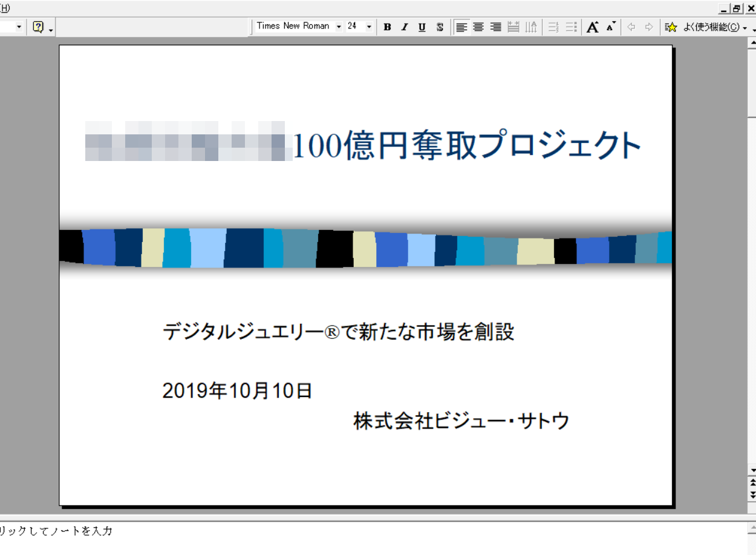Change text direction with vertical text icon
The image size is (756, 555).
point(531,27)
